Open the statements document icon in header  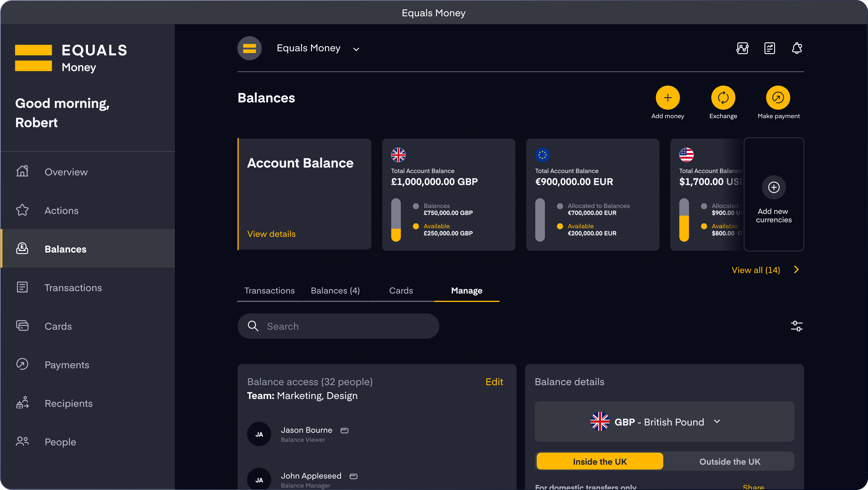[x=770, y=48]
